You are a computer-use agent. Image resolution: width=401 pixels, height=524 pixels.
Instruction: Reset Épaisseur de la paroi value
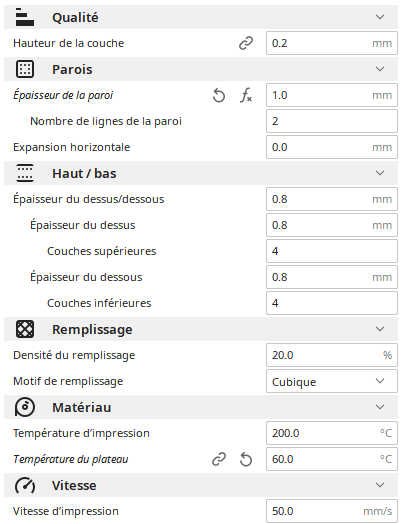point(219,96)
